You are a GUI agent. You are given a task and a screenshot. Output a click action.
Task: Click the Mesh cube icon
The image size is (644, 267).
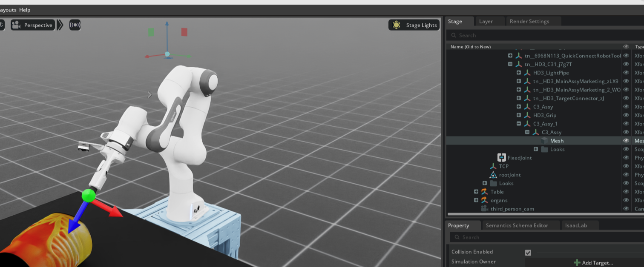point(544,141)
